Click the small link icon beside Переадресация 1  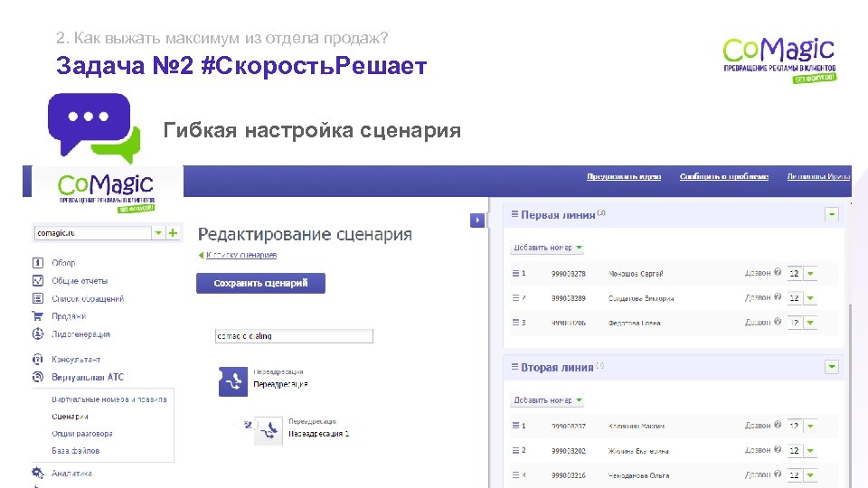[248, 425]
